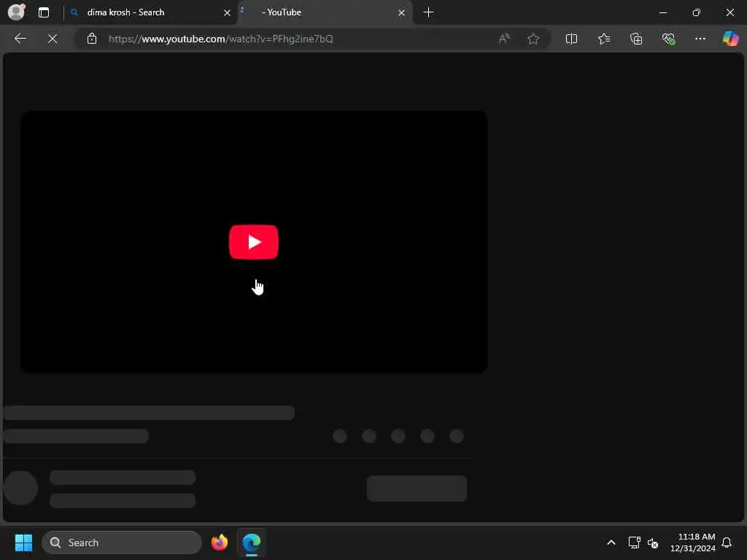Open Settings and more menu
This screenshot has height=560, width=747.
click(700, 39)
